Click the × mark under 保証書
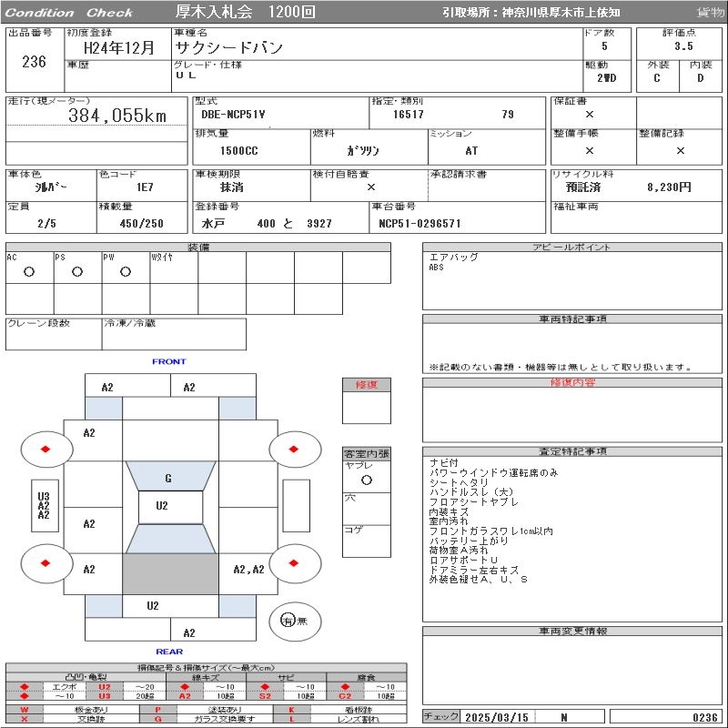 coord(589,115)
